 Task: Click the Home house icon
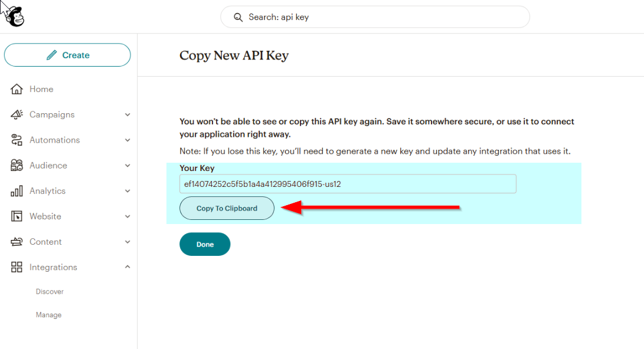pyautogui.click(x=17, y=89)
